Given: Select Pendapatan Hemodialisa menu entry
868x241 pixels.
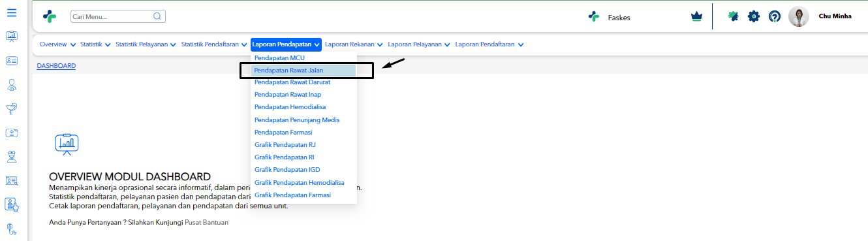Looking at the screenshot, I should click(304, 106).
